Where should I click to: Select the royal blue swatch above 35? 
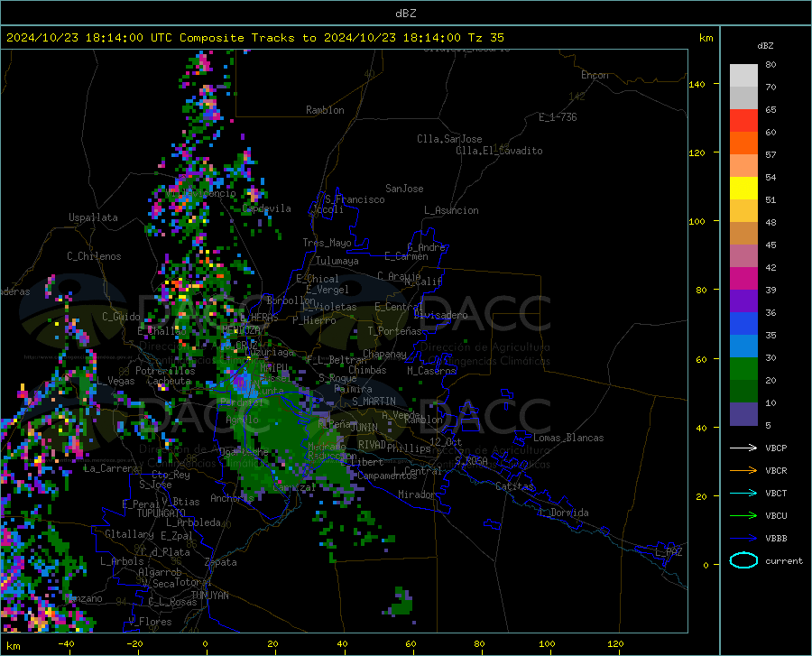[x=743, y=324]
